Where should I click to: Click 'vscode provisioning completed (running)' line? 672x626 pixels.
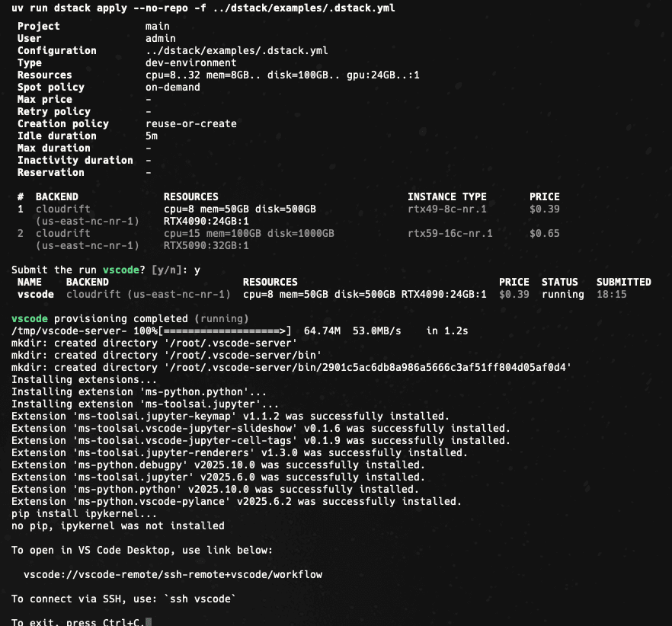pyautogui.click(x=130, y=319)
